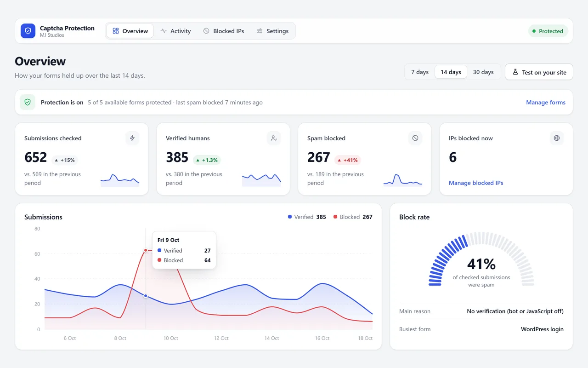Click 'No verification (bot or JavaScript off)' text
588x368 pixels.
(x=515, y=311)
